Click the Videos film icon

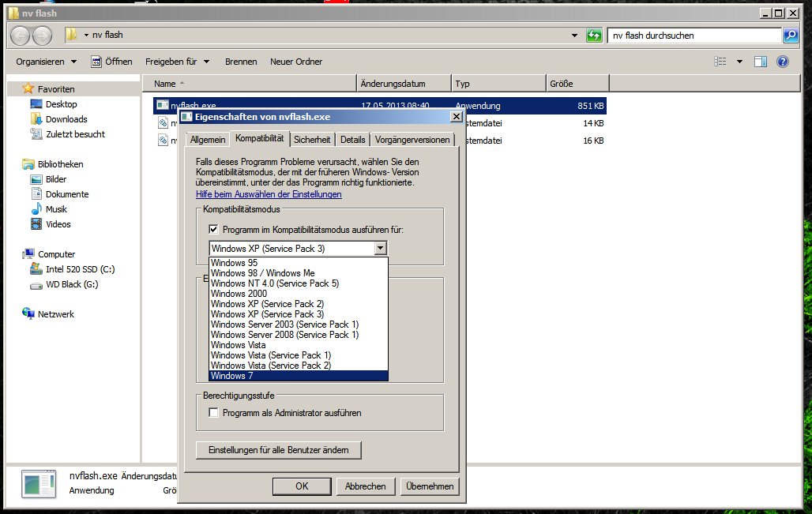pos(36,224)
